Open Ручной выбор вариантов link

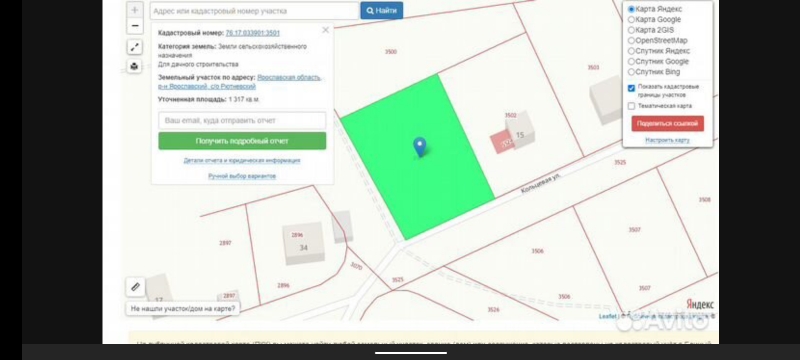242,176
